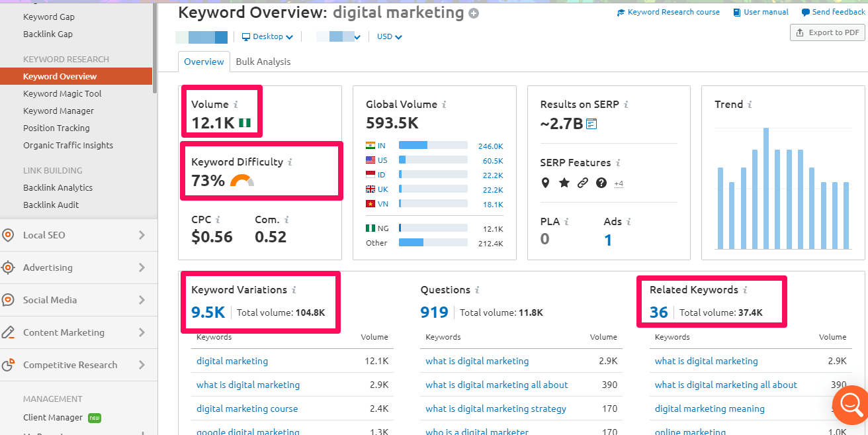The width and height of the screenshot is (868, 435).
Task: Open the USD currency dropdown
Action: coord(389,37)
